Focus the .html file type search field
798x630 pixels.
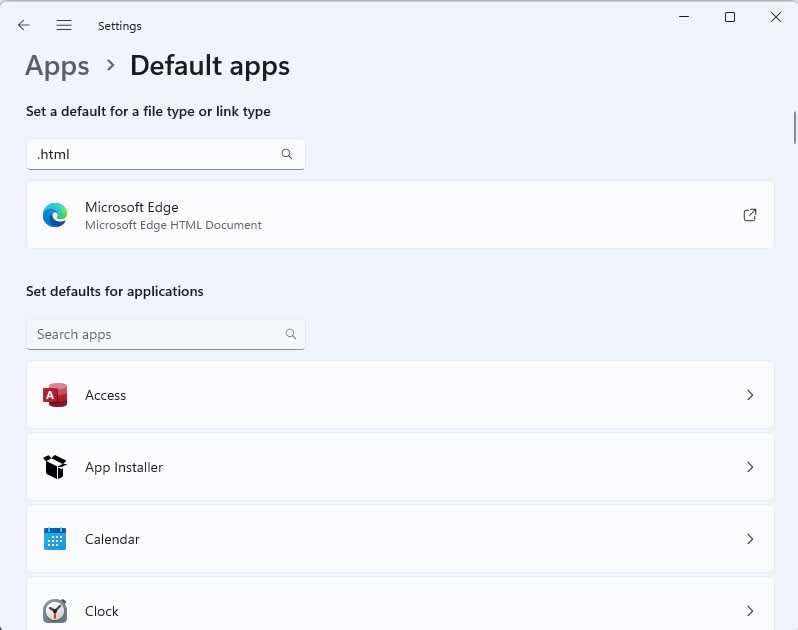click(150, 154)
